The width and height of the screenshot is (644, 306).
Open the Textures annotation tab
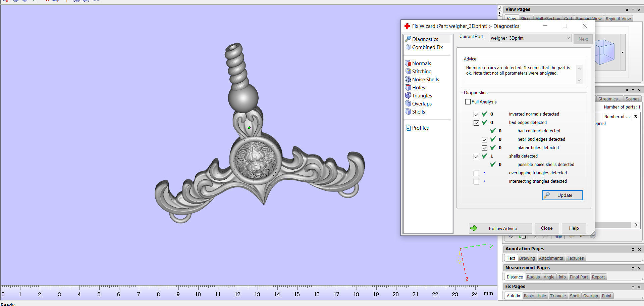pyautogui.click(x=575, y=258)
